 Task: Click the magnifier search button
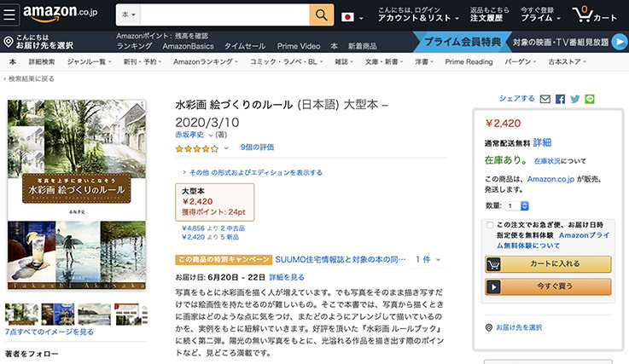pyautogui.click(x=321, y=14)
